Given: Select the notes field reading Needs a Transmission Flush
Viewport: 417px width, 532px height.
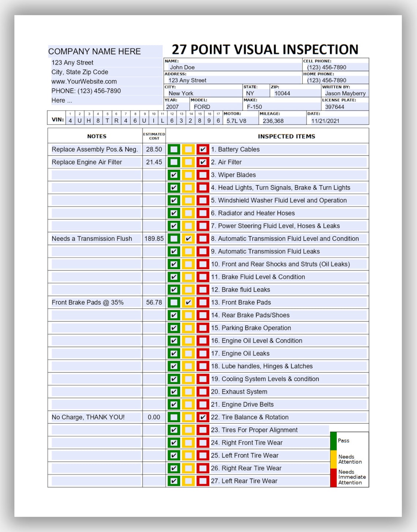Looking at the screenshot, I should pos(92,239).
